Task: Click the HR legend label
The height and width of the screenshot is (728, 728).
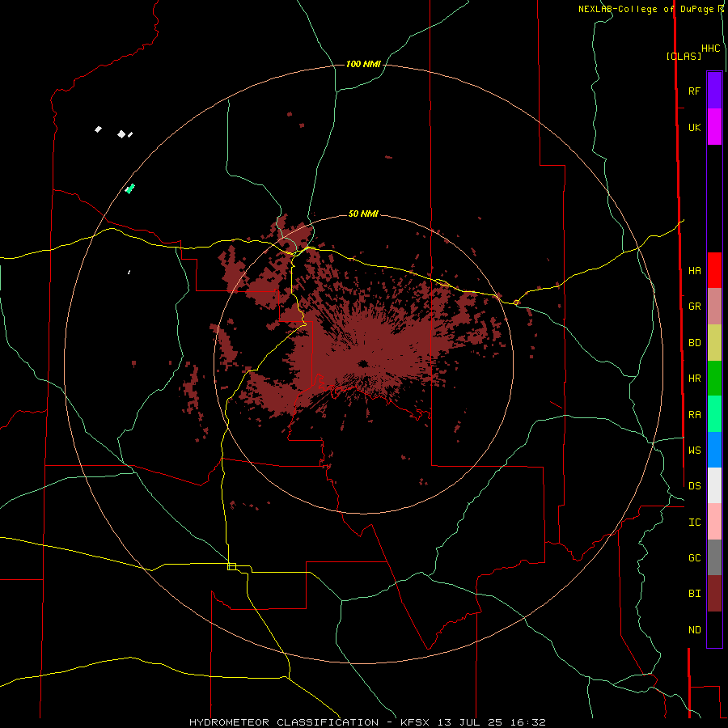Action: click(x=694, y=379)
